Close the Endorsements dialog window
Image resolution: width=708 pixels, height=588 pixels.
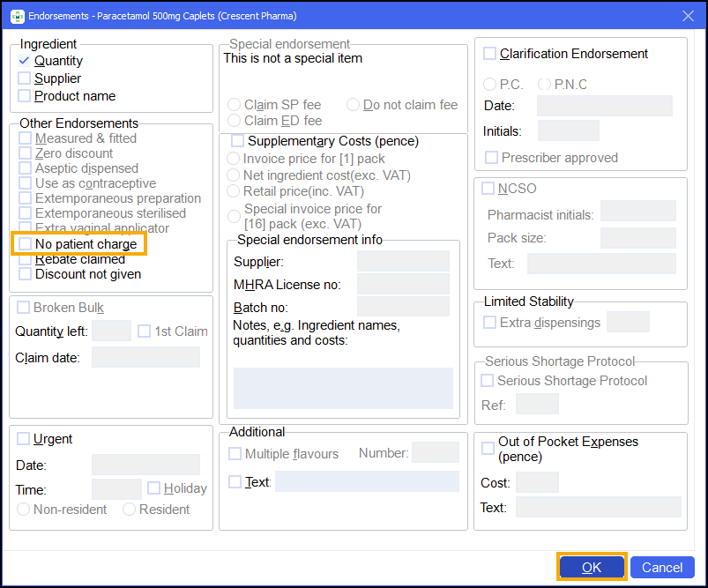688,16
